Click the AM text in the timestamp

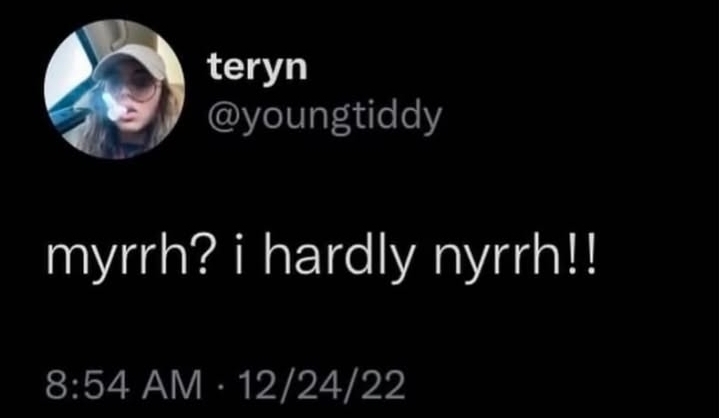pos(177,385)
